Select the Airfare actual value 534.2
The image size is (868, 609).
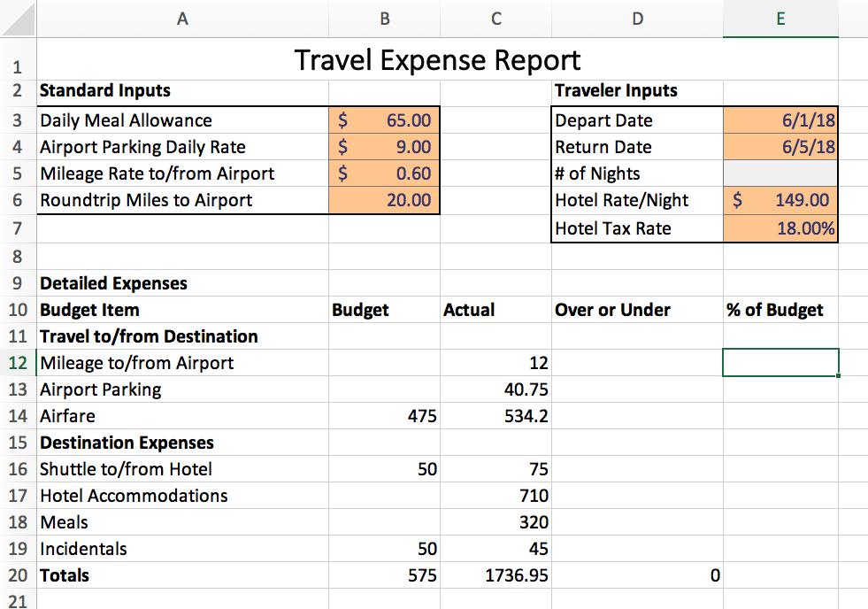pyautogui.click(x=496, y=416)
